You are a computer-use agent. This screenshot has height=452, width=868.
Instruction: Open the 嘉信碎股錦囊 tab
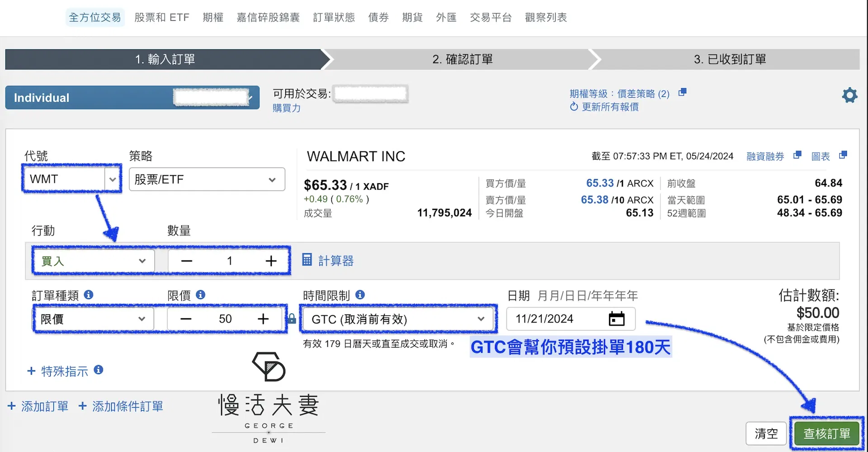(x=268, y=18)
